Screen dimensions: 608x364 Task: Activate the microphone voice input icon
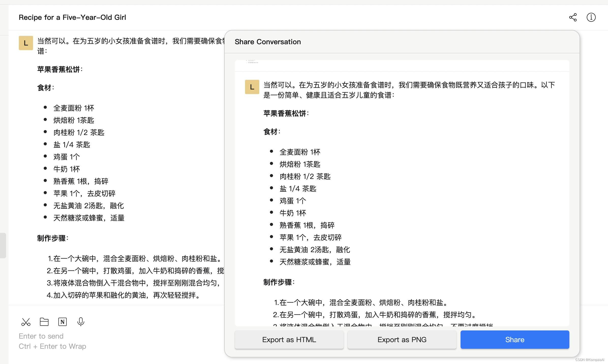tap(81, 322)
